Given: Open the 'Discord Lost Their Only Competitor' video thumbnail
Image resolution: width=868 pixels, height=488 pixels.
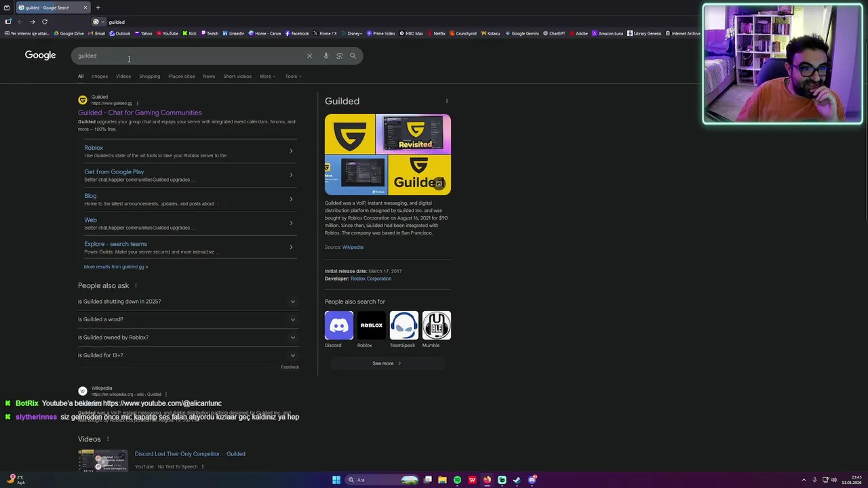Looking at the screenshot, I should tap(102, 461).
